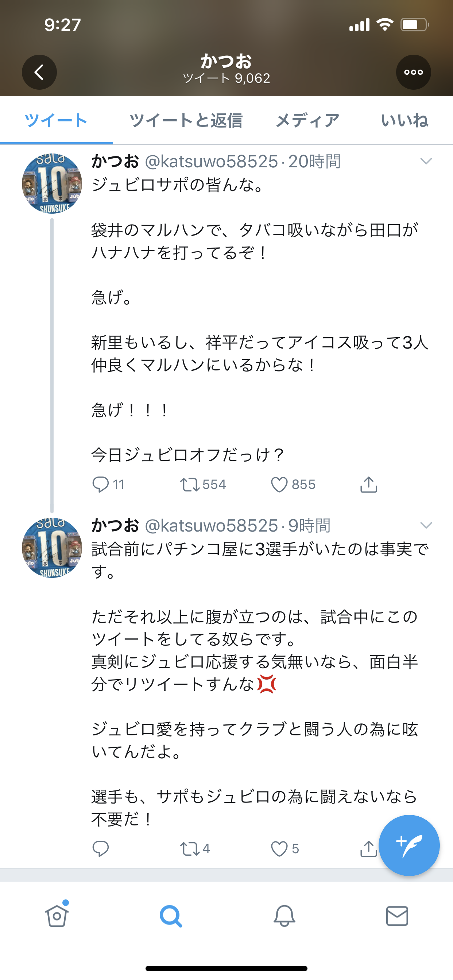Retweet the tweet with 554 retweets
453x980 pixels.
click(x=189, y=485)
